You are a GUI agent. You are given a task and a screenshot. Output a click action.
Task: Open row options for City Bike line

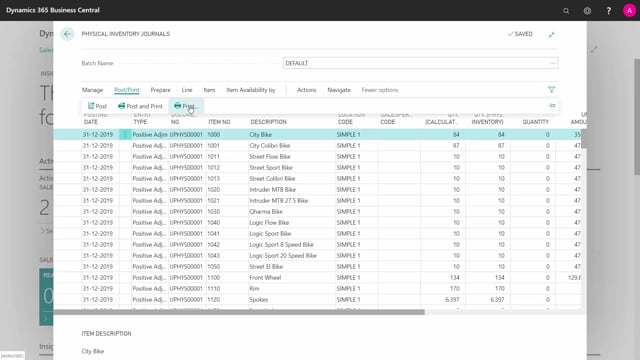tap(125, 134)
